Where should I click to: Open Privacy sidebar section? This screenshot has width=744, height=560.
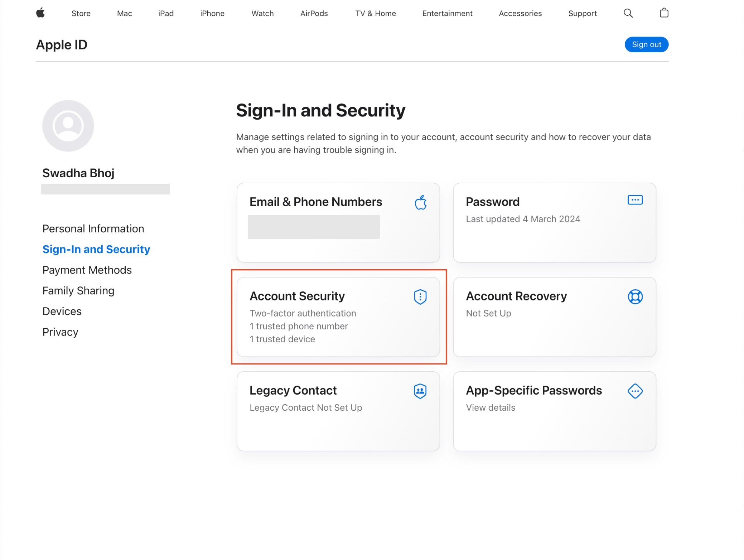click(x=60, y=332)
